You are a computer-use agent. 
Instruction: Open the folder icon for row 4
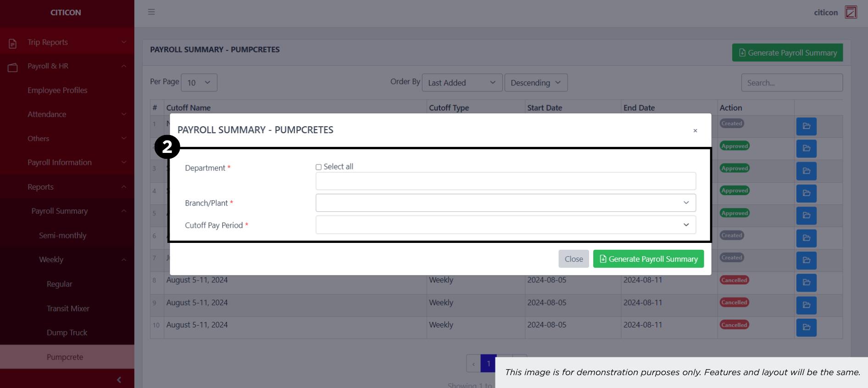coord(806,193)
